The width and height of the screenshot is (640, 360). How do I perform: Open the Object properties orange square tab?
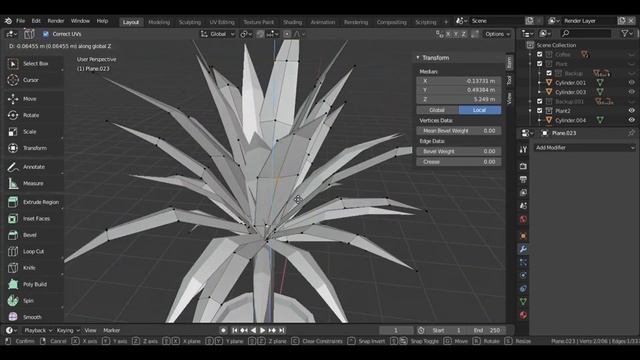(523, 236)
